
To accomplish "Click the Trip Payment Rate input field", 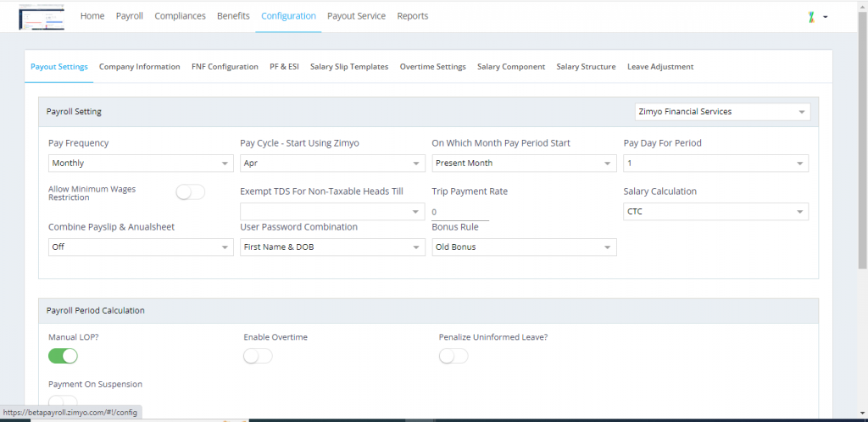I will 460,213.
